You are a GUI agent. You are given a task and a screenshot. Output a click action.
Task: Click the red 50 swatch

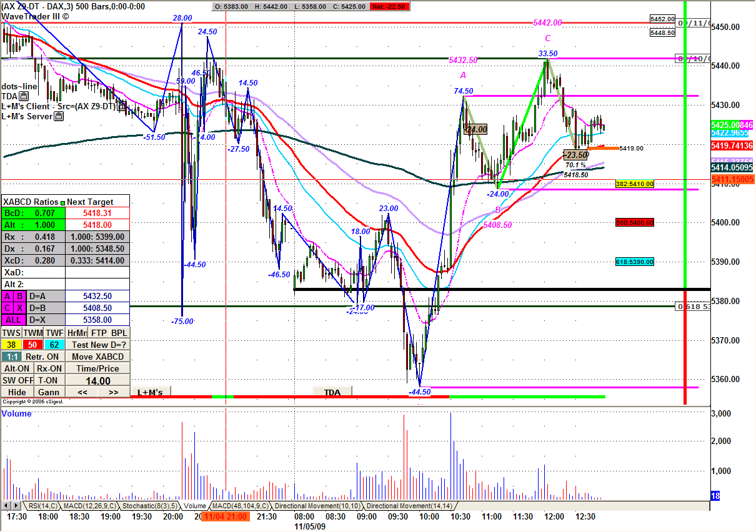click(x=33, y=345)
